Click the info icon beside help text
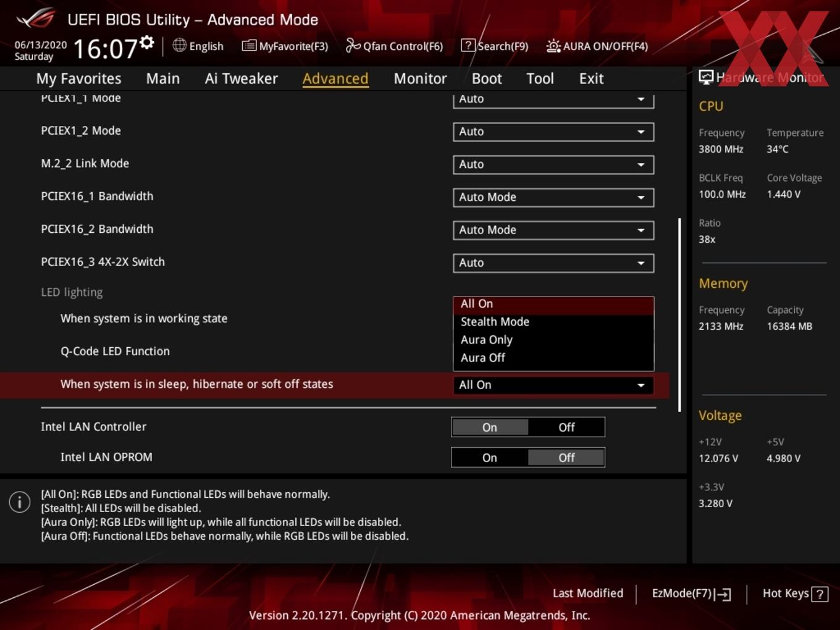The width and height of the screenshot is (840, 630). (20, 502)
